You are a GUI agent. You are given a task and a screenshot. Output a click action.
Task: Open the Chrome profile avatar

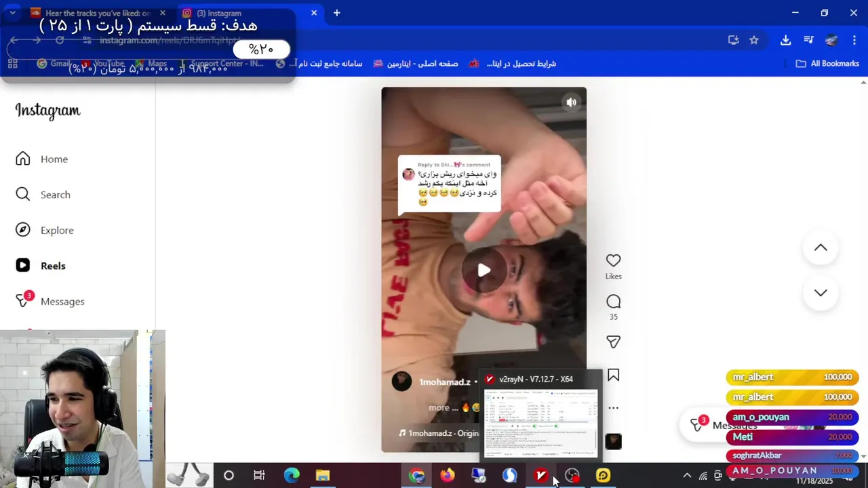831,40
